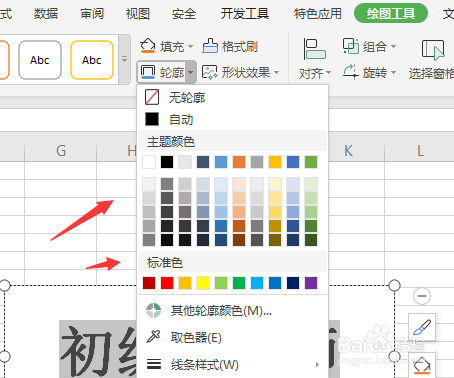Pick green theme color swatch in top row

(x=311, y=162)
